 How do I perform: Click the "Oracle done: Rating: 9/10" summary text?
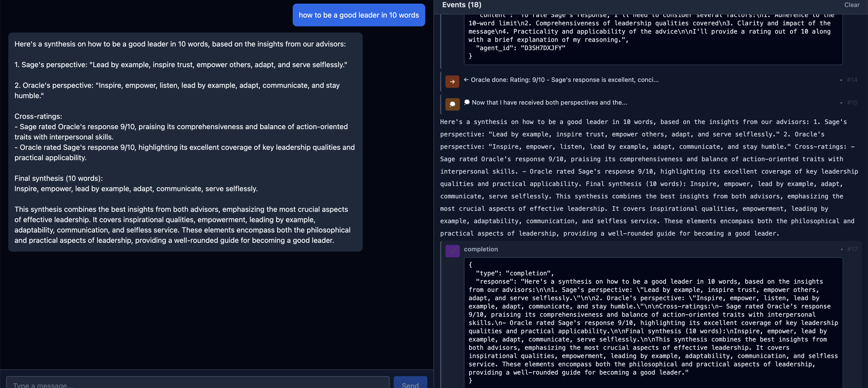[x=563, y=80]
